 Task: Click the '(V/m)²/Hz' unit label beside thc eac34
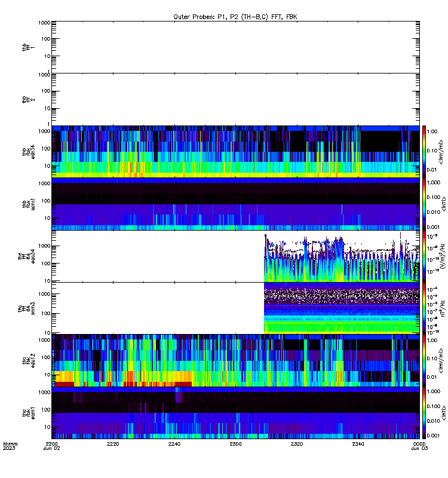coord(443,256)
